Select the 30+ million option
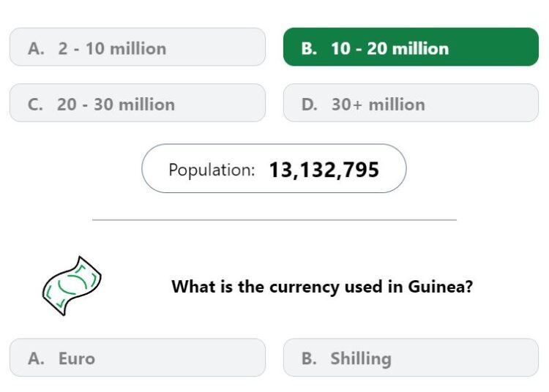The width and height of the screenshot is (549, 392). point(411,103)
